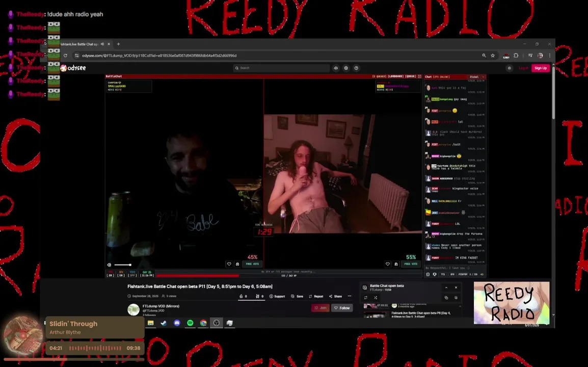
Task: Open Spotify from the taskbar
Action: click(190, 323)
